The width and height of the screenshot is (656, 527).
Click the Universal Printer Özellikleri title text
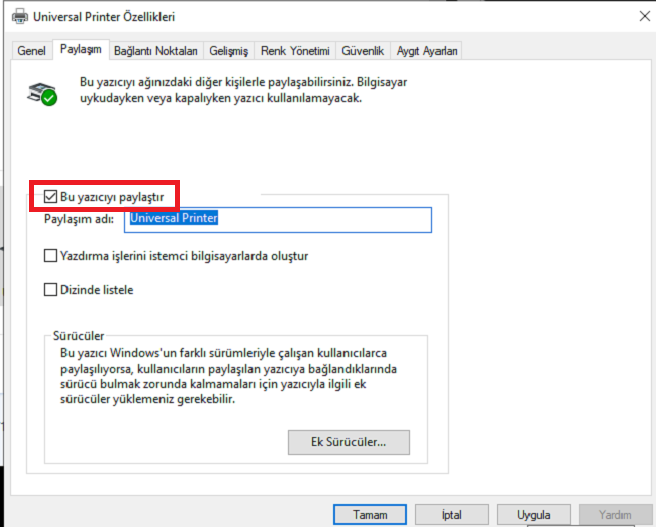click(x=104, y=17)
